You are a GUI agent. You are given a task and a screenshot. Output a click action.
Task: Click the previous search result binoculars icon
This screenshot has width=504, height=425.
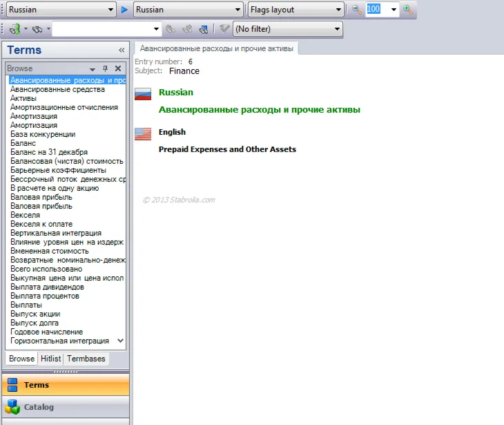170,29
